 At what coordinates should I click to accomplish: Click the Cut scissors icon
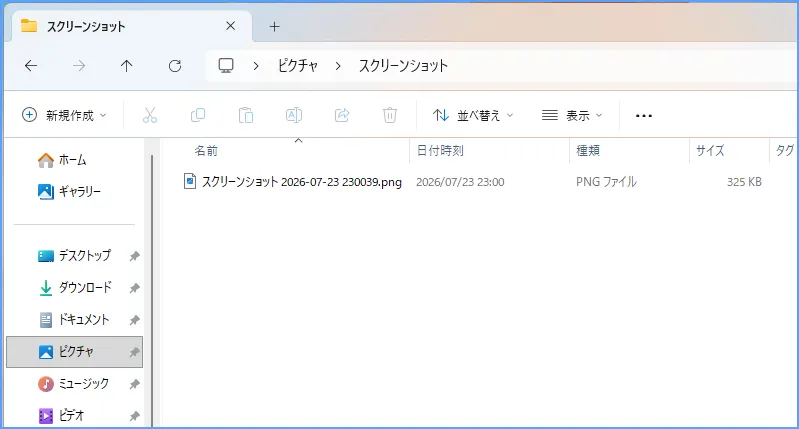[x=150, y=115]
